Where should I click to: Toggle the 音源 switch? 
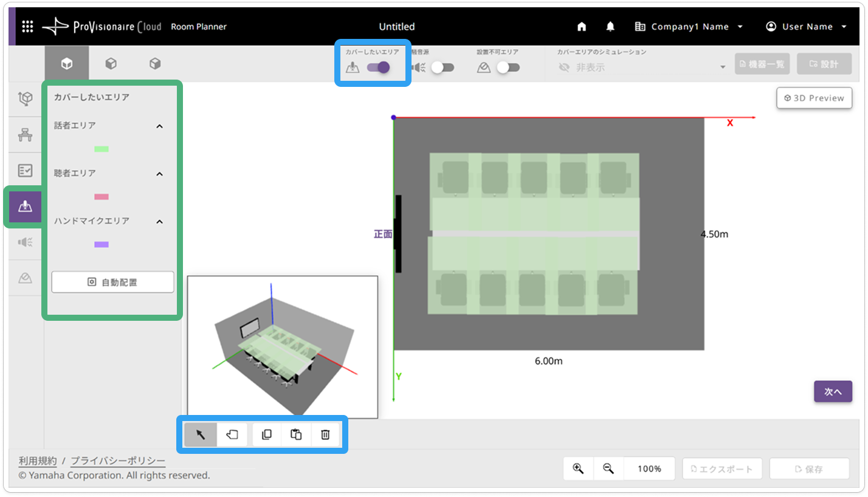click(x=443, y=67)
